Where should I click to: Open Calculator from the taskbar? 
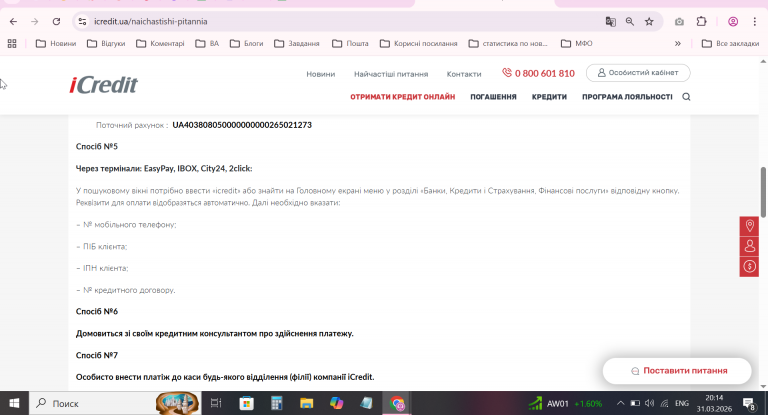[x=277, y=403]
